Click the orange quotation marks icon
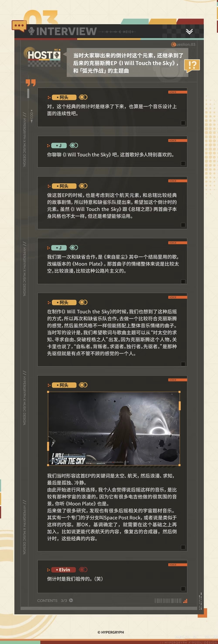This screenshot has height=644, width=218. pyautogui.click(x=31, y=83)
